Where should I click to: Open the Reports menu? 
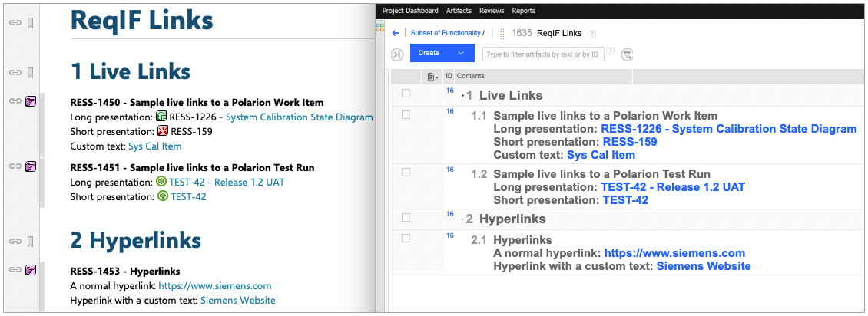tap(523, 11)
